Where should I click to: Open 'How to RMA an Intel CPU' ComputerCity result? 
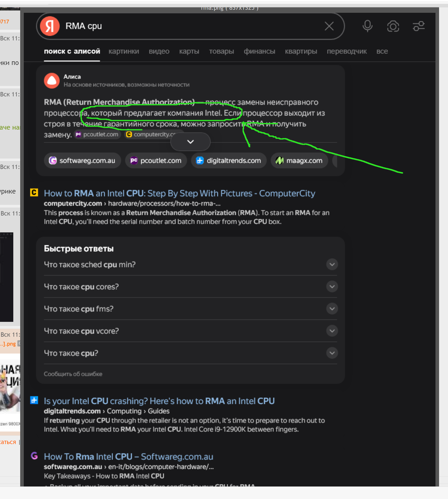tap(179, 193)
